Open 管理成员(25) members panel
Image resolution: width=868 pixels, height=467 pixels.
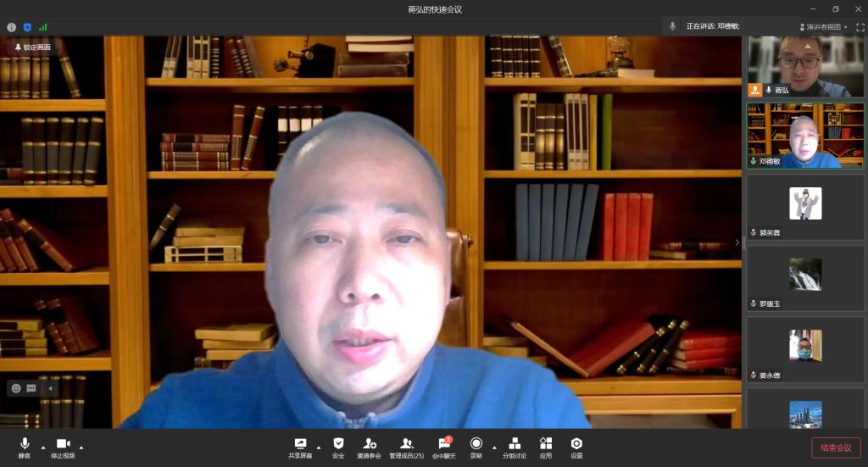pyautogui.click(x=406, y=444)
